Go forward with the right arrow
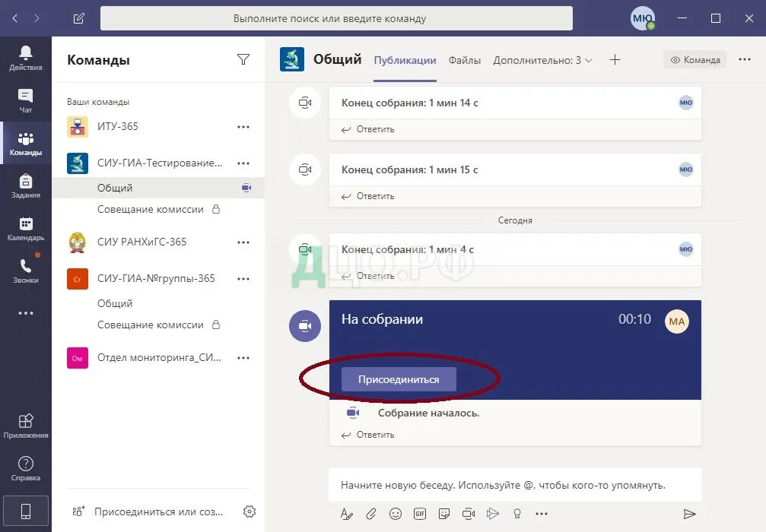 click(x=37, y=18)
